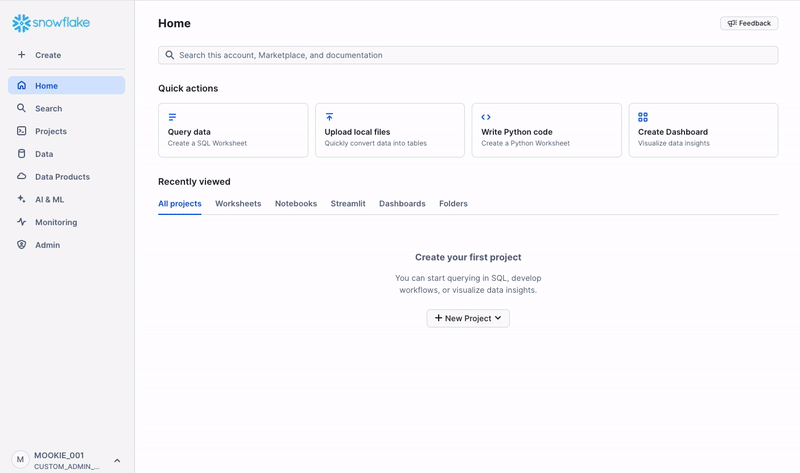Click the Create Dashboard grid icon

pos(643,117)
